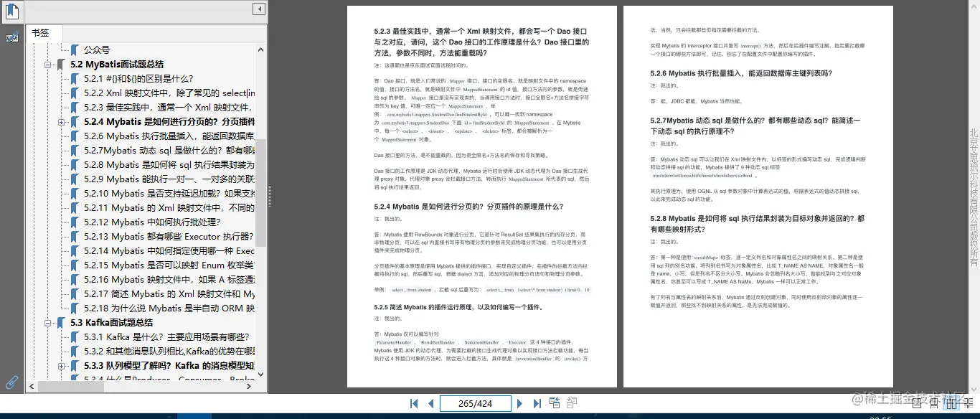Expand the 5.2.4 Mybatis 分页 node

coord(62,122)
